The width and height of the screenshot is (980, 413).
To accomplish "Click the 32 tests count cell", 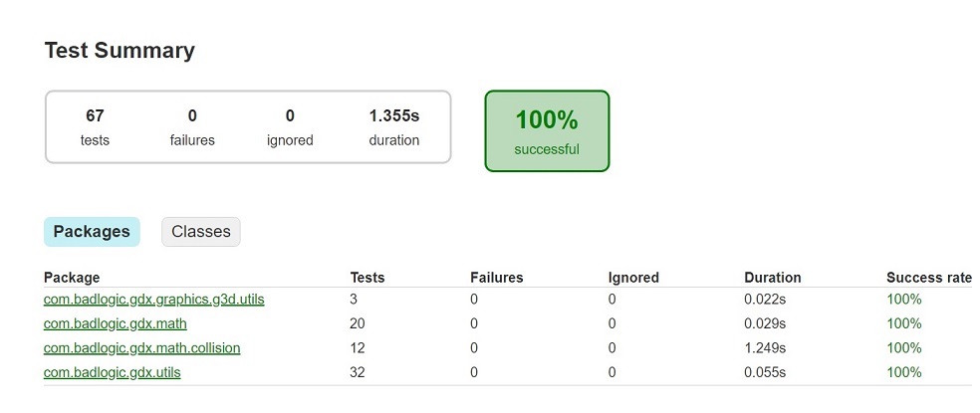I will click(358, 372).
